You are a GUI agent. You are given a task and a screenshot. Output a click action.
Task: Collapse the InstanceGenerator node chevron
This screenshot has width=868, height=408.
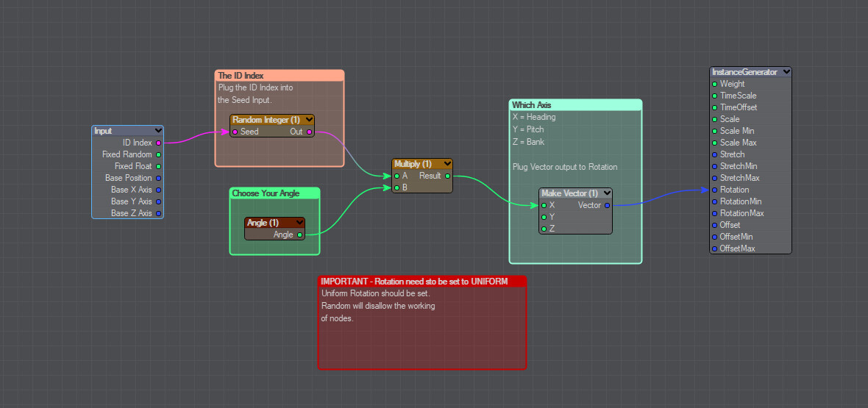point(786,72)
